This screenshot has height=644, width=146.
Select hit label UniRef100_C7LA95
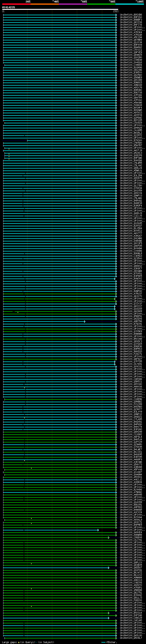[131, 419]
